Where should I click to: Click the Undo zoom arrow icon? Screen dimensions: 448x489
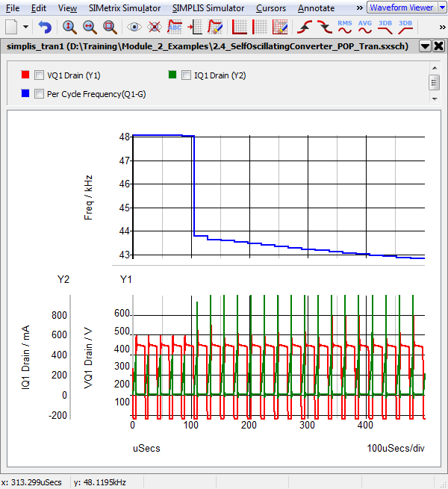click(x=45, y=27)
